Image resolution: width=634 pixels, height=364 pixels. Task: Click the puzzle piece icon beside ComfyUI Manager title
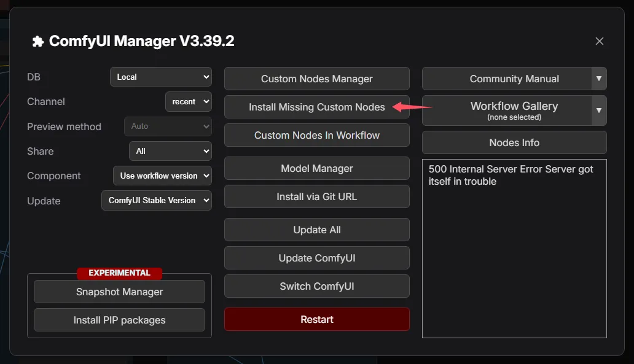point(38,41)
